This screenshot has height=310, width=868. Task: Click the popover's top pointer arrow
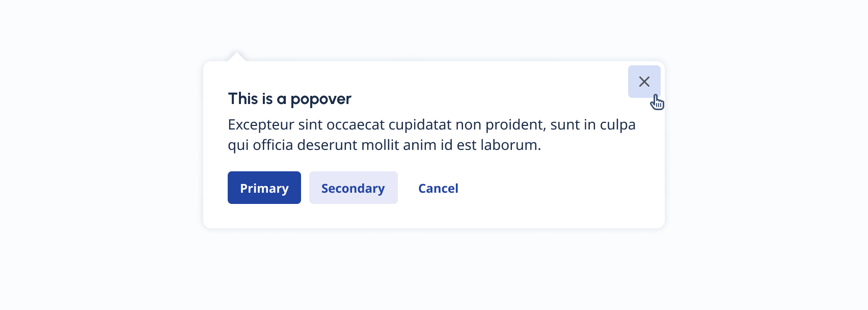click(237, 57)
